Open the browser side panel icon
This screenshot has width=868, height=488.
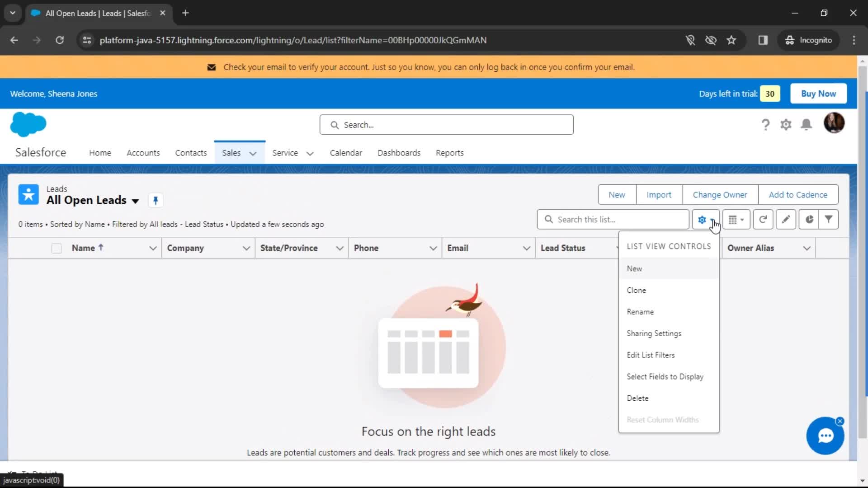763,40
